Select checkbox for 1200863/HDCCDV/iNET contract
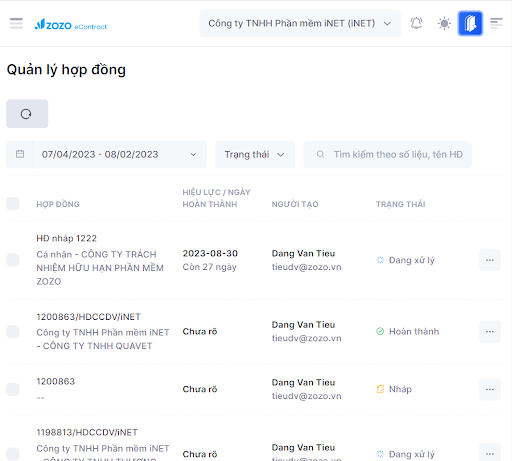This screenshot has width=512, height=461. point(13,332)
